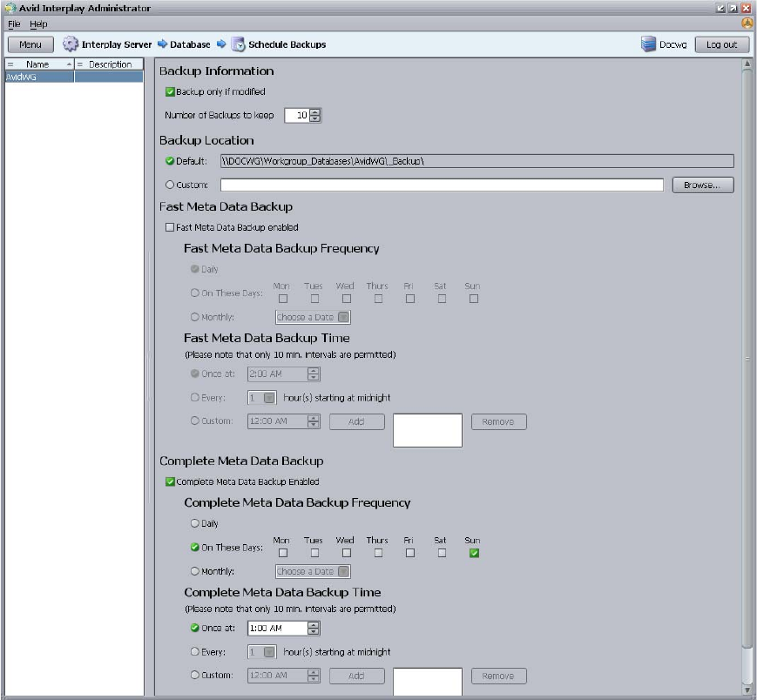Click the Interplay Server gear icon

click(70, 44)
